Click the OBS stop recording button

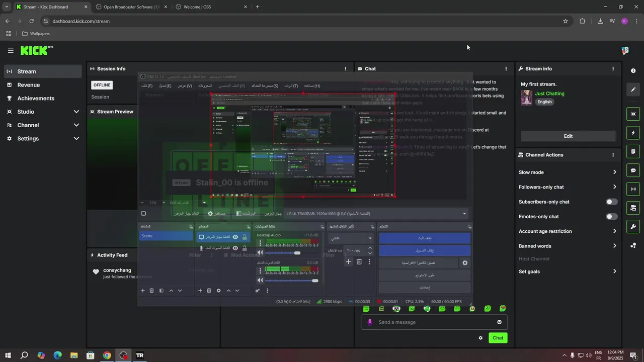[x=425, y=250]
